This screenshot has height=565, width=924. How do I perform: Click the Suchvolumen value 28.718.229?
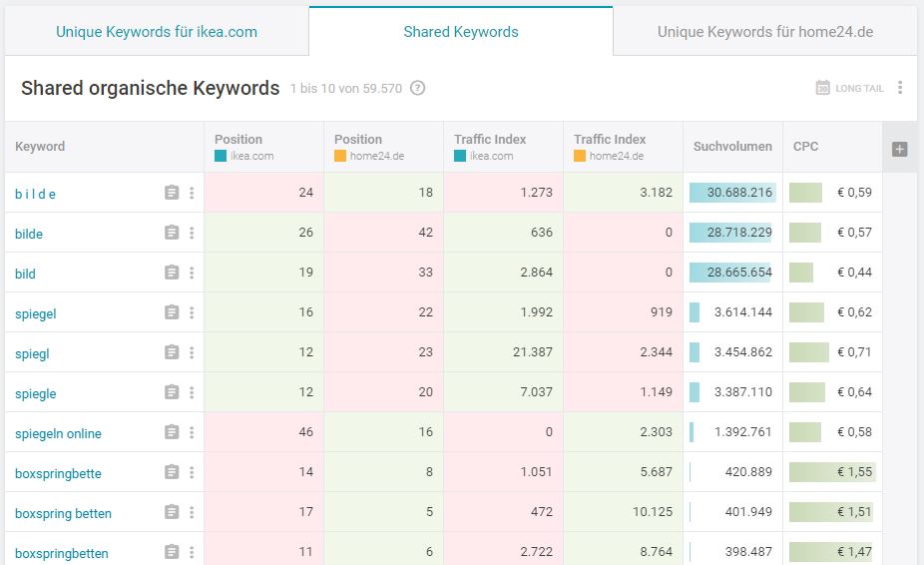[739, 233]
